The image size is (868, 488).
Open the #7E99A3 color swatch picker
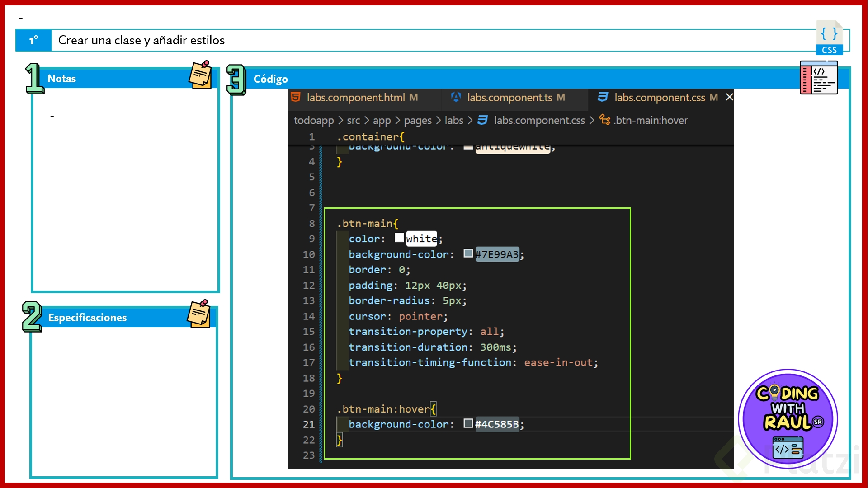pyautogui.click(x=468, y=253)
